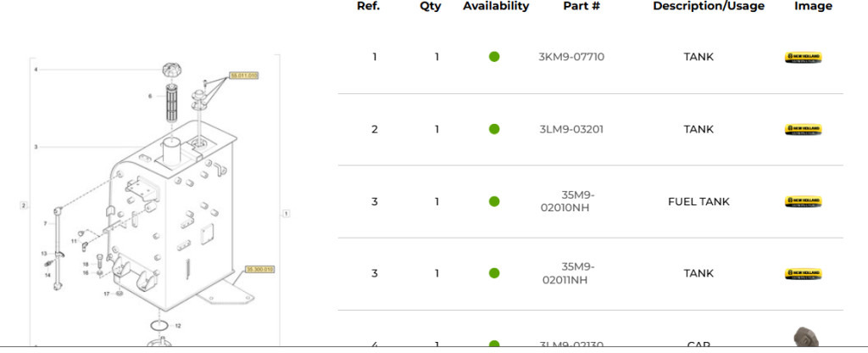Click the Availability column header
The image size is (868, 353).
(x=496, y=6)
